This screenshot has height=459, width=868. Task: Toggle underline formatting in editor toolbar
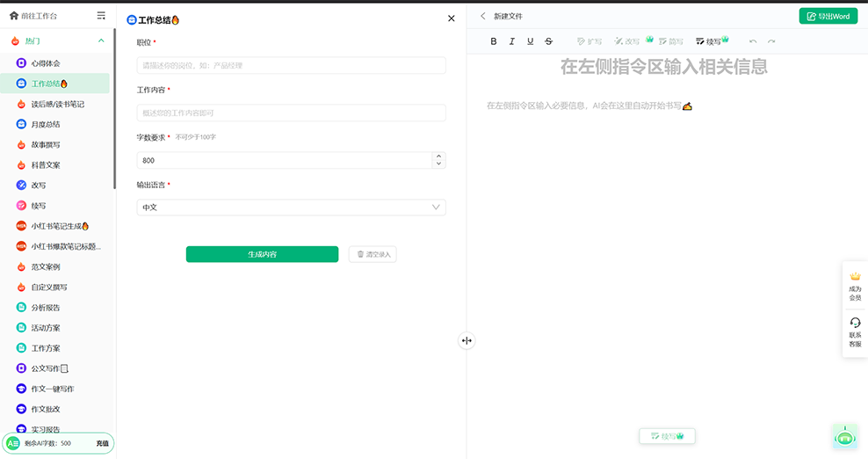coord(531,41)
